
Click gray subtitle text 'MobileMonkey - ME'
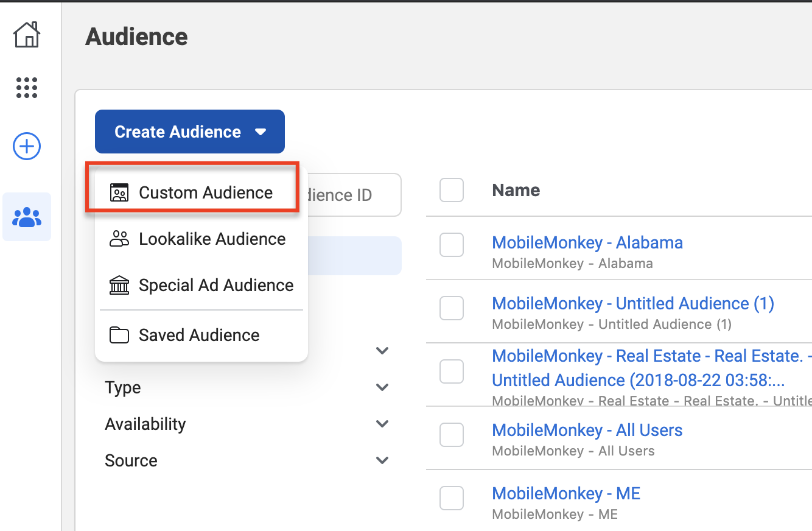click(555, 514)
